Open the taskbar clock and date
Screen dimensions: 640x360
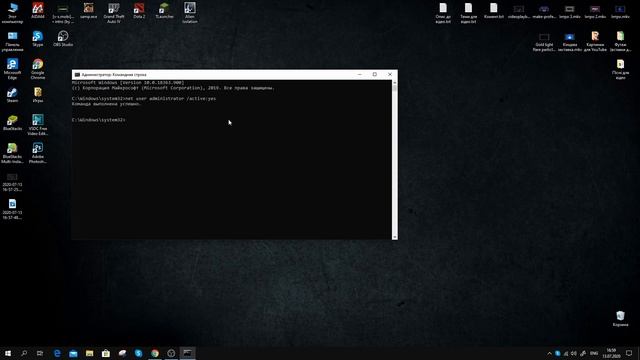click(611, 353)
